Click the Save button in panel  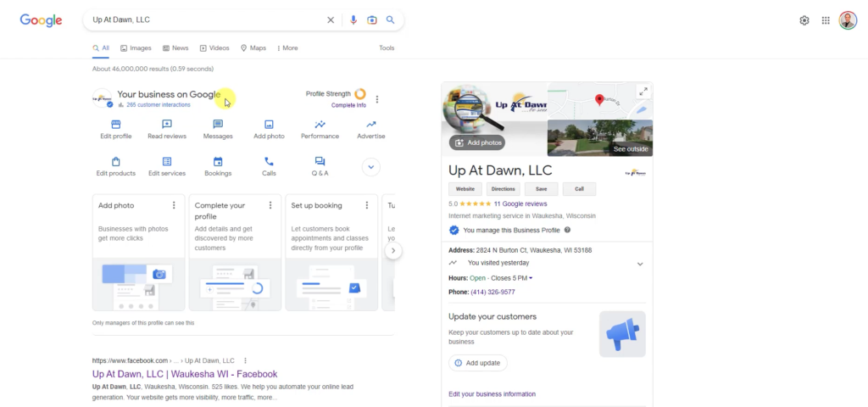542,189
